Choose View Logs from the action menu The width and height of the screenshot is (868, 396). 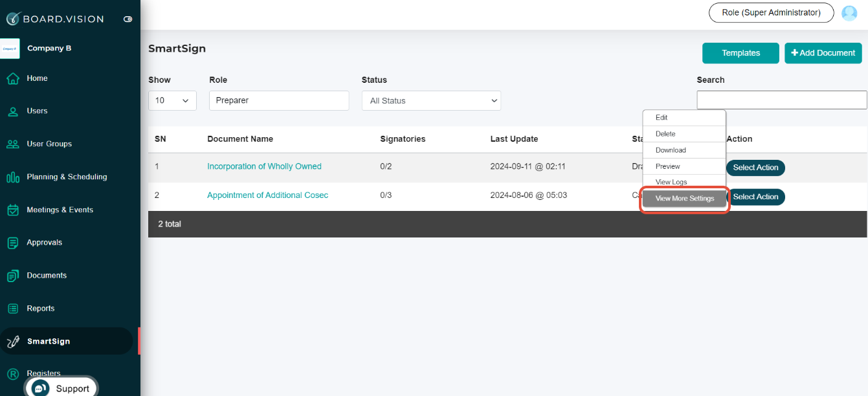684,182
